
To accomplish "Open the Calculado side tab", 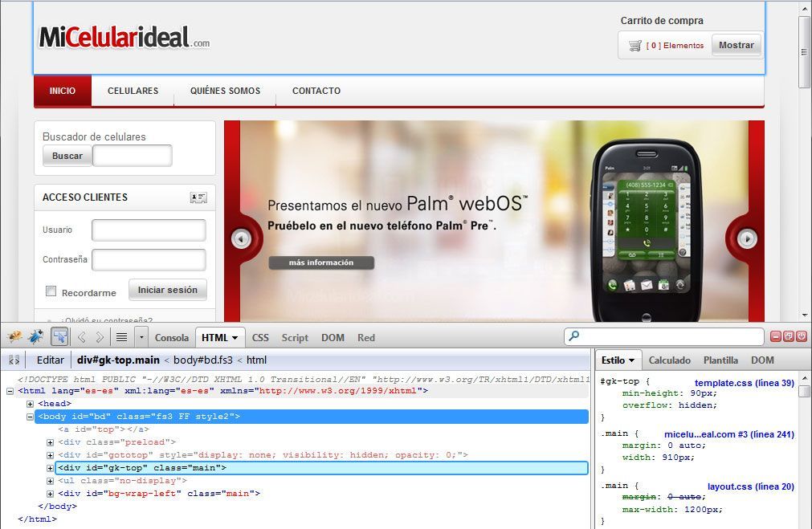I will pos(670,360).
